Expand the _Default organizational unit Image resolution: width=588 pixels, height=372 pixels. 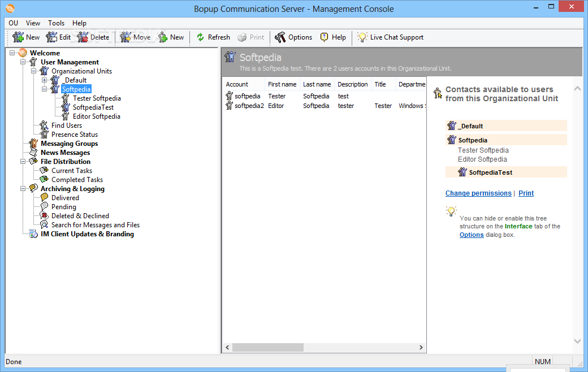[44, 80]
